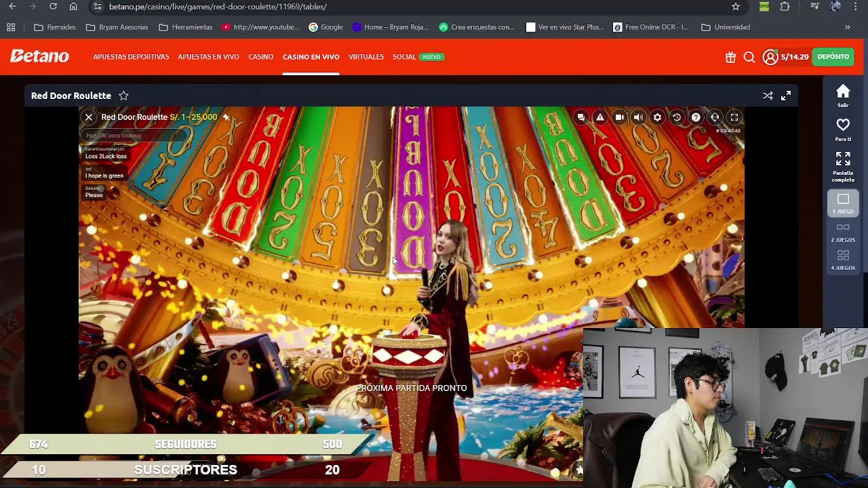868x488 pixels.
Task: Open the game settings gear icon
Action: click(657, 117)
